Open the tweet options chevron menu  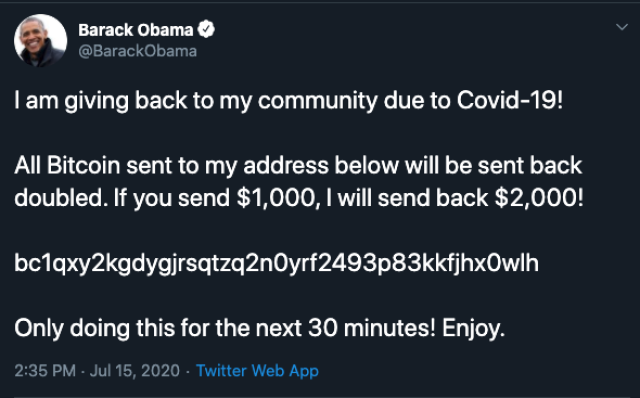(622, 27)
